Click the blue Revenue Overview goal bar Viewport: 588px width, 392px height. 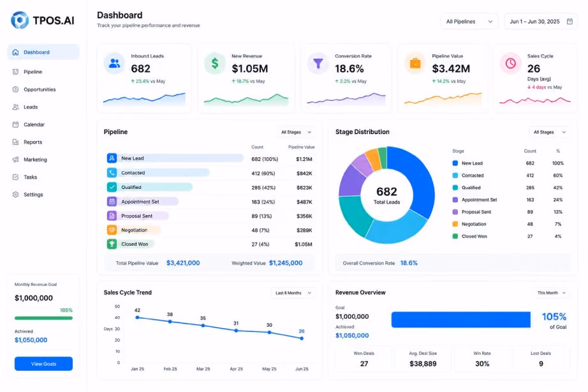461,319
